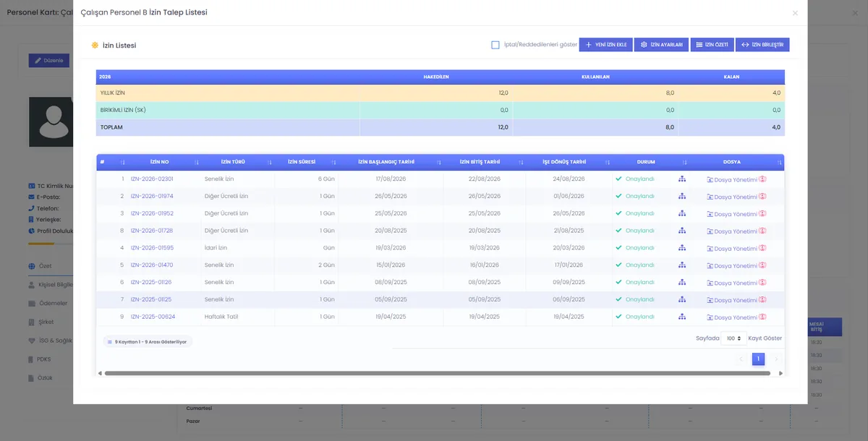Click Yeni İzin Ekle button
The image size is (868, 441).
[x=606, y=45]
